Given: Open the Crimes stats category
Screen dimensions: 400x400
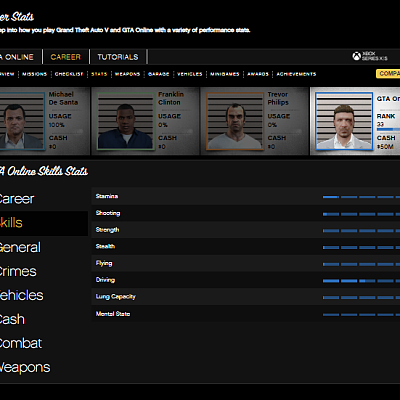Looking at the screenshot, I should point(18,271).
